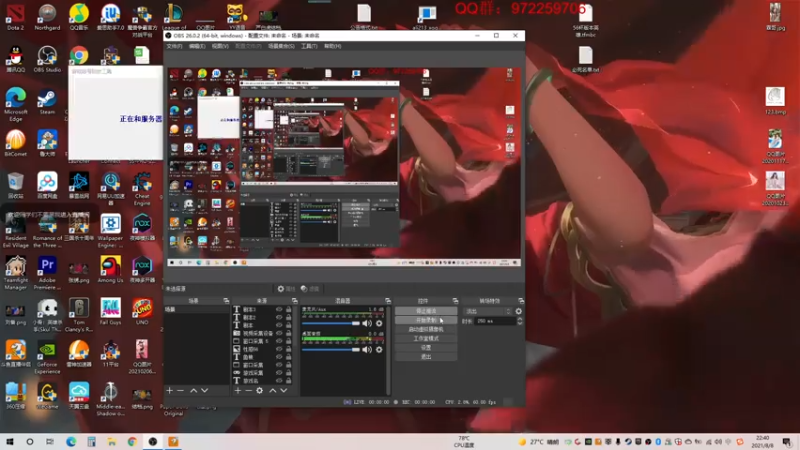The width and height of the screenshot is (800, 450).
Task: Open the 场景集合(S) Scene Collection menu
Action: (x=281, y=46)
